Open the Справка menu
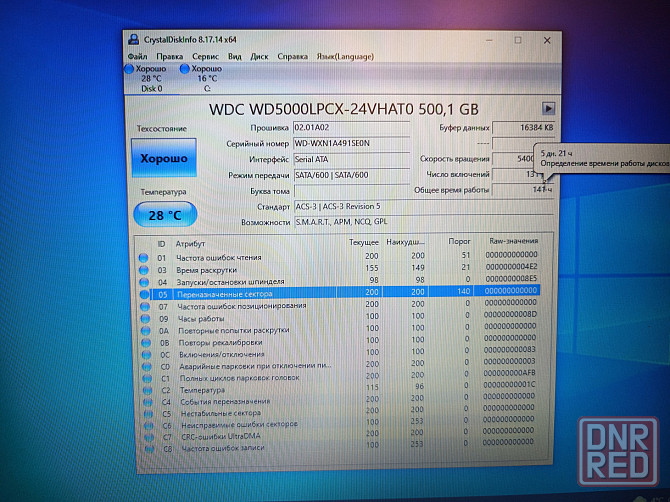 tap(292, 57)
